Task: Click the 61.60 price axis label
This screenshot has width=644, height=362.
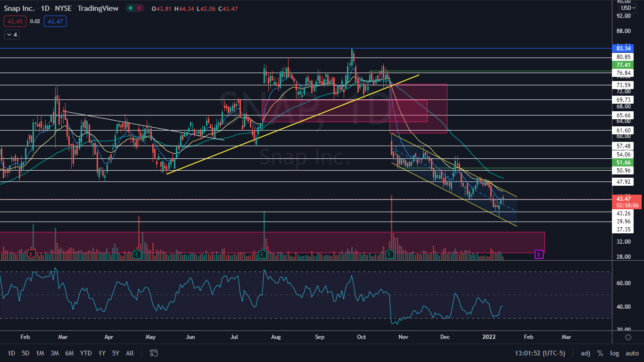Action: pos(623,131)
